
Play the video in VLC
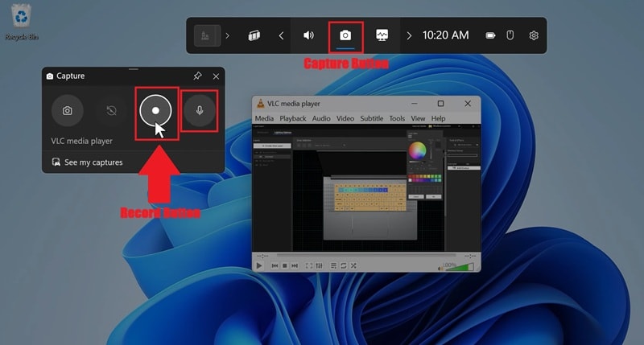pyautogui.click(x=259, y=266)
